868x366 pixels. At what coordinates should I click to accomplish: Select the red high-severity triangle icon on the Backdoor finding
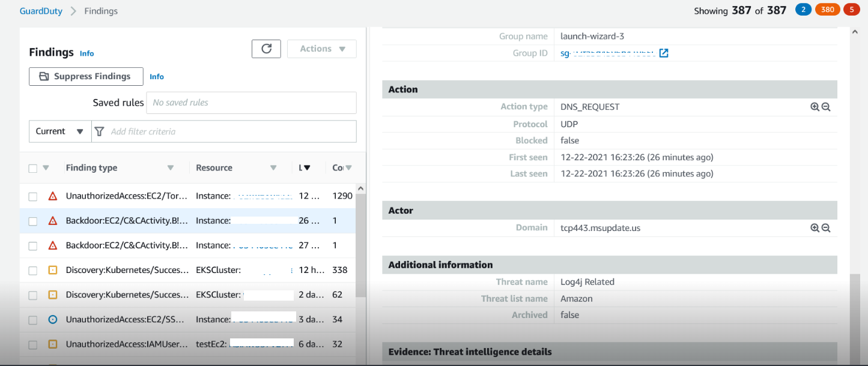click(x=52, y=220)
